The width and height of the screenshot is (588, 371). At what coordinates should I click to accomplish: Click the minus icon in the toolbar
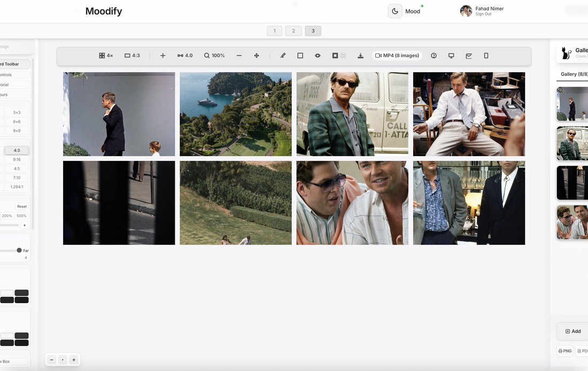(x=239, y=56)
